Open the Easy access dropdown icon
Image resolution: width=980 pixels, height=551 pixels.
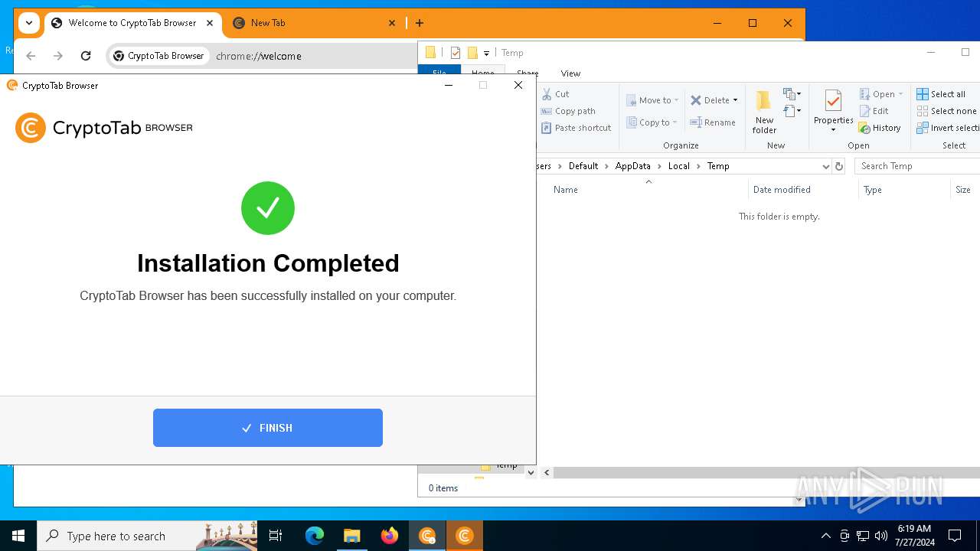792,112
